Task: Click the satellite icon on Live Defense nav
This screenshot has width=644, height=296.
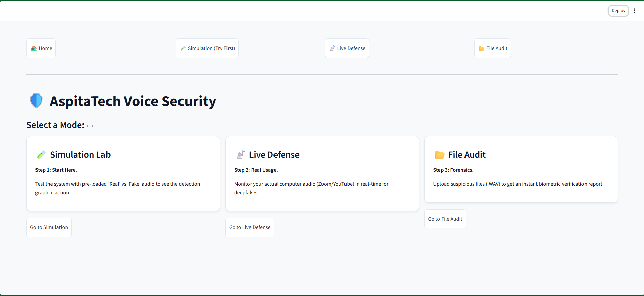Action: [332, 48]
